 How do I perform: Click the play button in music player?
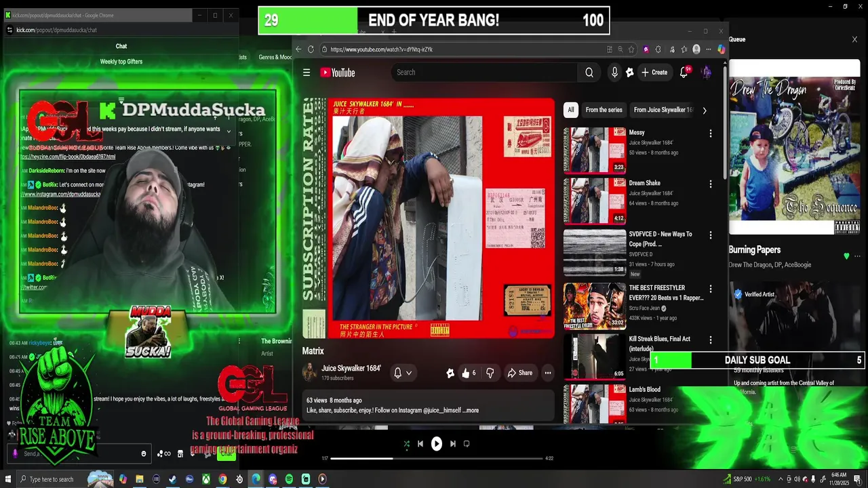437,444
